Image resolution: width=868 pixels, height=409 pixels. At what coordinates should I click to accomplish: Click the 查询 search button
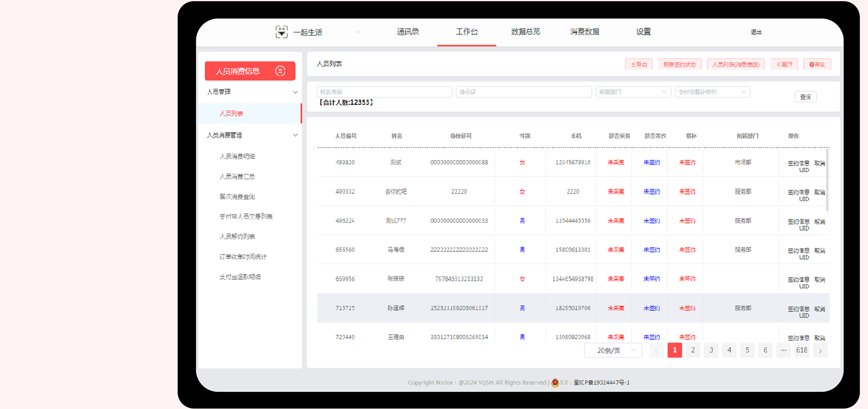(805, 97)
